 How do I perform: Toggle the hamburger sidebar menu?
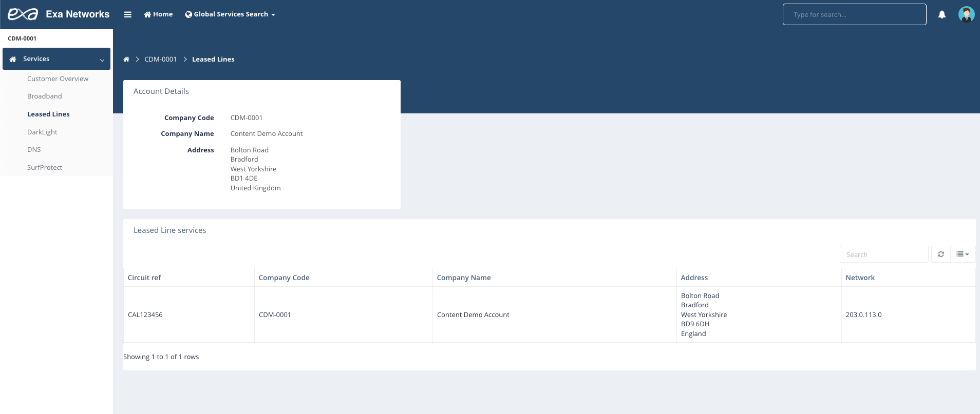128,14
